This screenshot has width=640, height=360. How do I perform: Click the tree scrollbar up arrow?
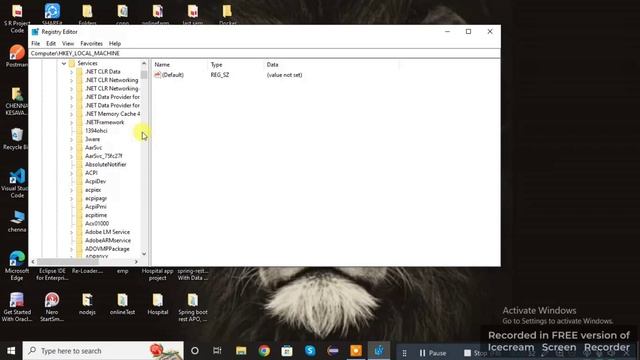click(x=144, y=64)
